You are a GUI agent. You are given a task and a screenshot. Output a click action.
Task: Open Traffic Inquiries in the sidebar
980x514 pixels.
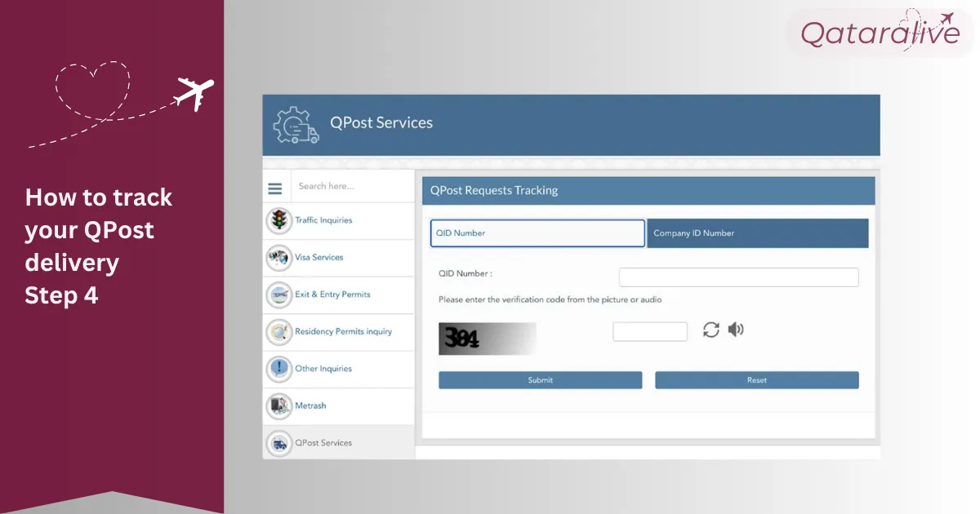(339, 220)
